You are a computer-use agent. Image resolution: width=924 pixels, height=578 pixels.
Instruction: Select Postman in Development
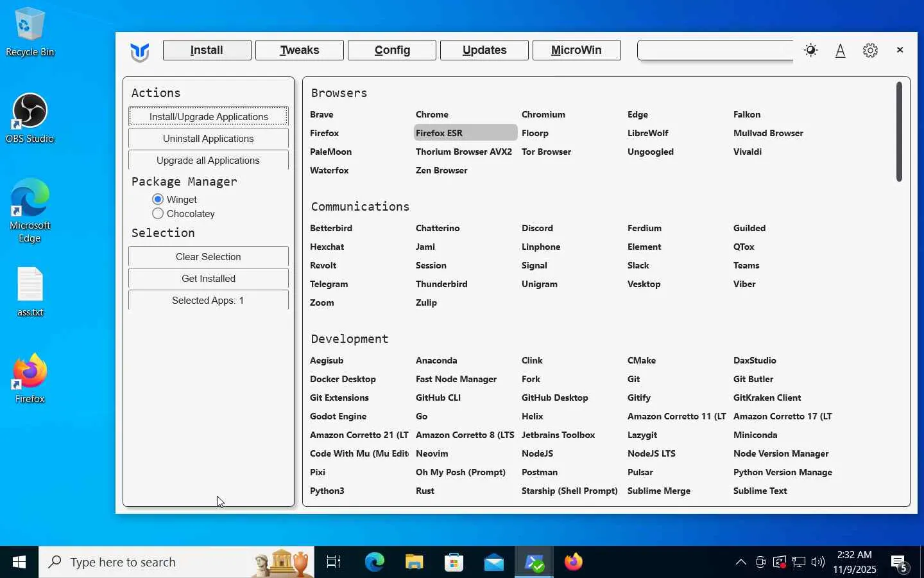coord(539,472)
